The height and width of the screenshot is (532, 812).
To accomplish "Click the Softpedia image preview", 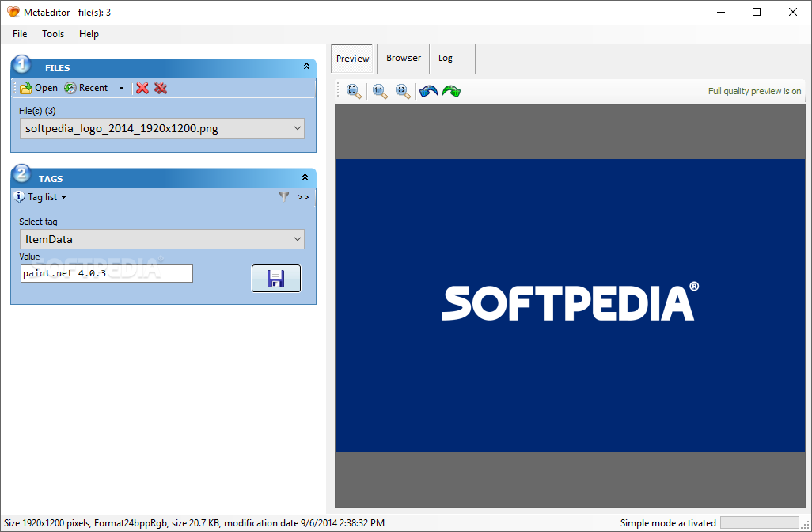I will pyautogui.click(x=570, y=306).
